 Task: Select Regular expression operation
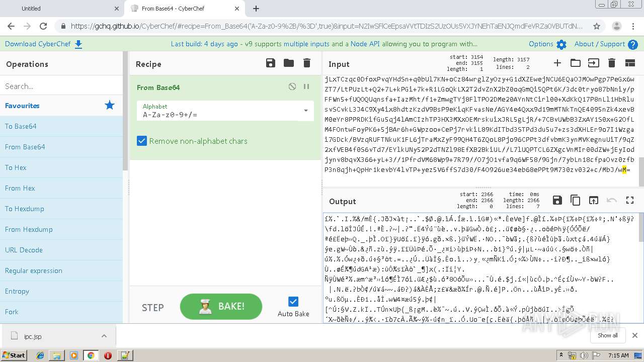coord(61,270)
